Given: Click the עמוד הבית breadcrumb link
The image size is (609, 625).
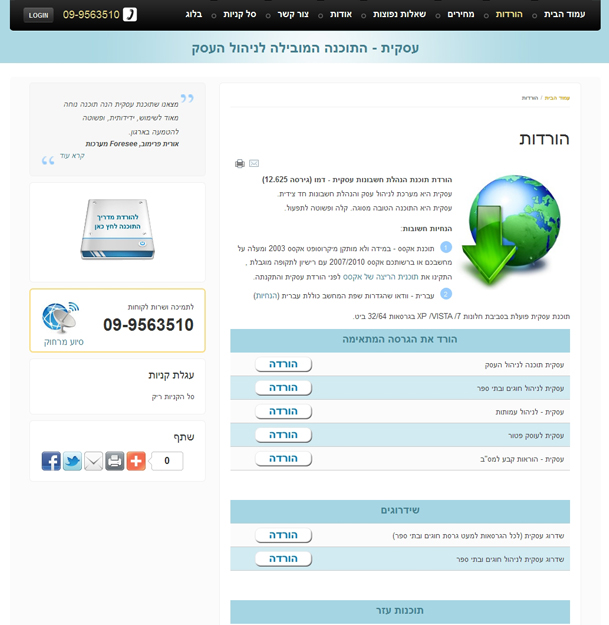Looking at the screenshot, I should (557, 98).
